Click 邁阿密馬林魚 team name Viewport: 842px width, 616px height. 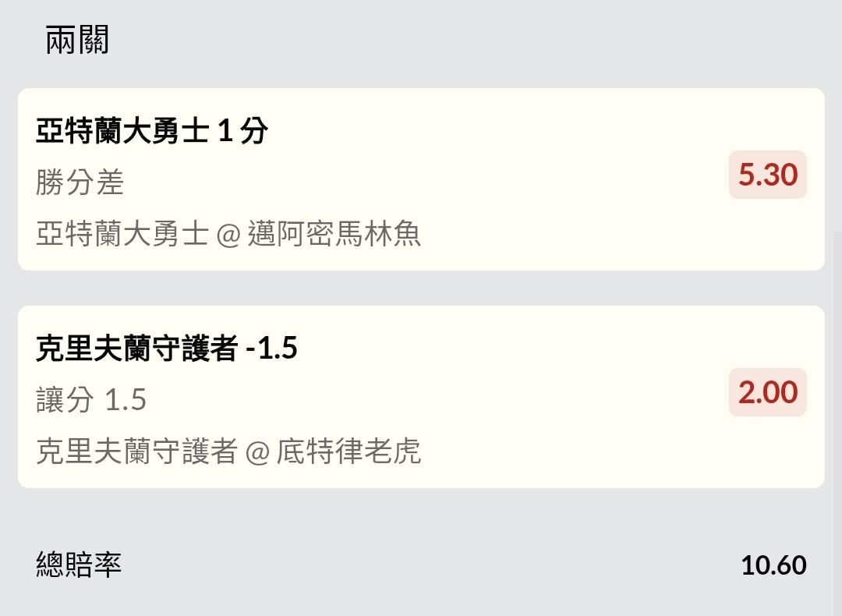334,234
